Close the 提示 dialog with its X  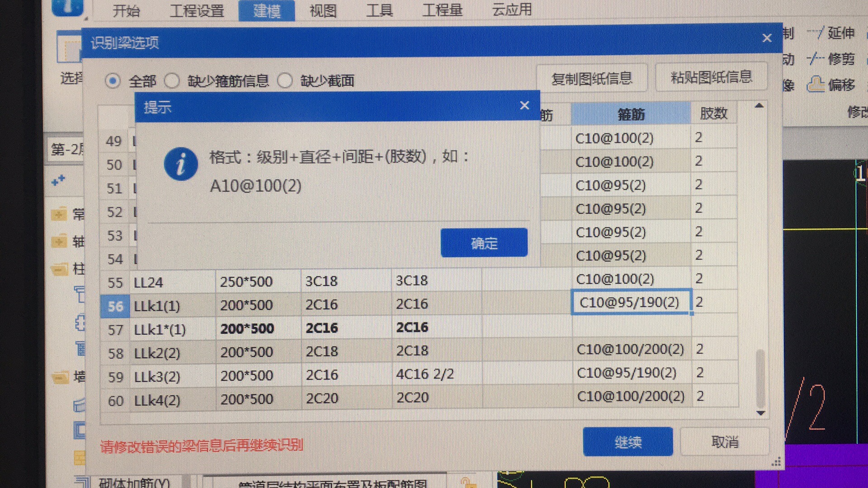tap(524, 105)
